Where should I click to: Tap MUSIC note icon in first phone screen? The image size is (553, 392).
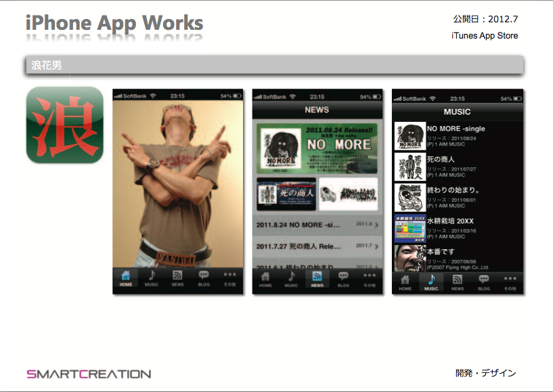coord(152,275)
